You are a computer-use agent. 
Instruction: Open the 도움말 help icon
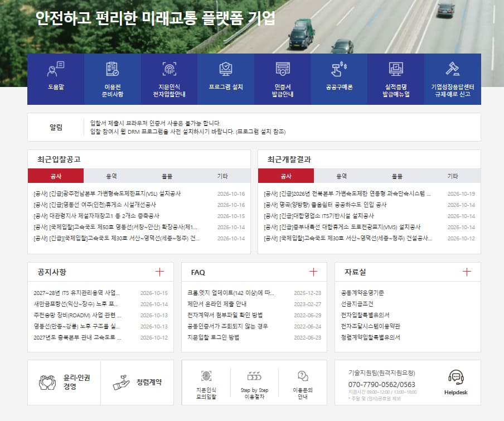pos(56,69)
